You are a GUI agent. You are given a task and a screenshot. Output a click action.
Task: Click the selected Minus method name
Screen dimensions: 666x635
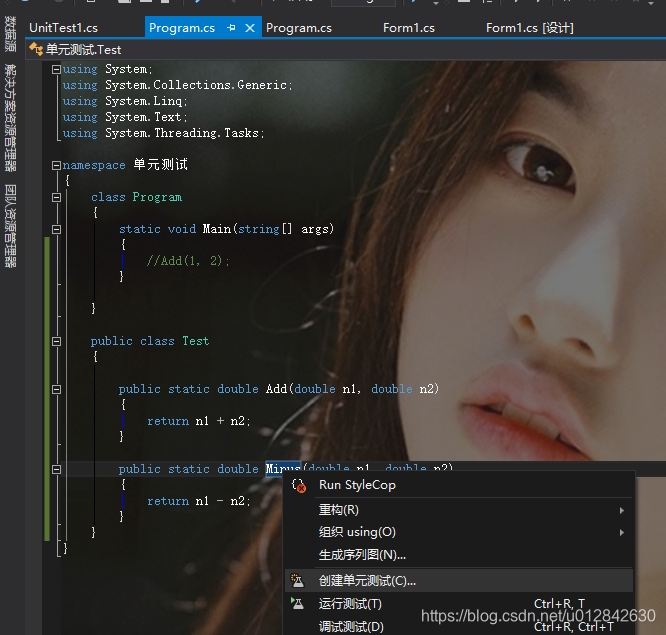(x=283, y=469)
